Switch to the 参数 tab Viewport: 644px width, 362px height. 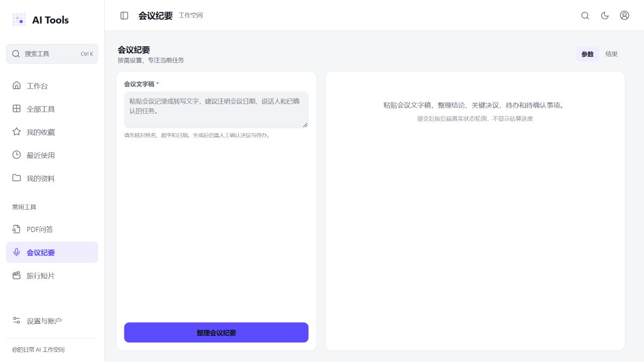[588, 54]
